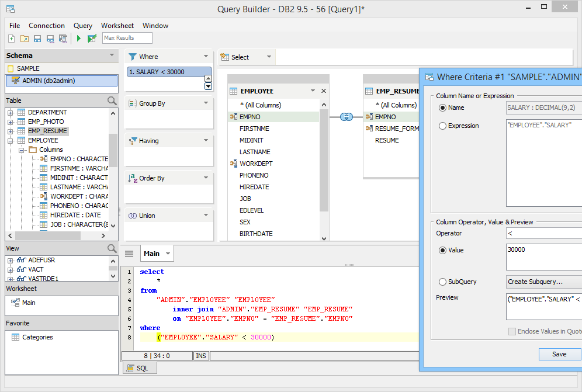The height and width of the screenshot is (392, 582).
Task: Open the Group By dropdown arrow
Action: tap(206, 103)
